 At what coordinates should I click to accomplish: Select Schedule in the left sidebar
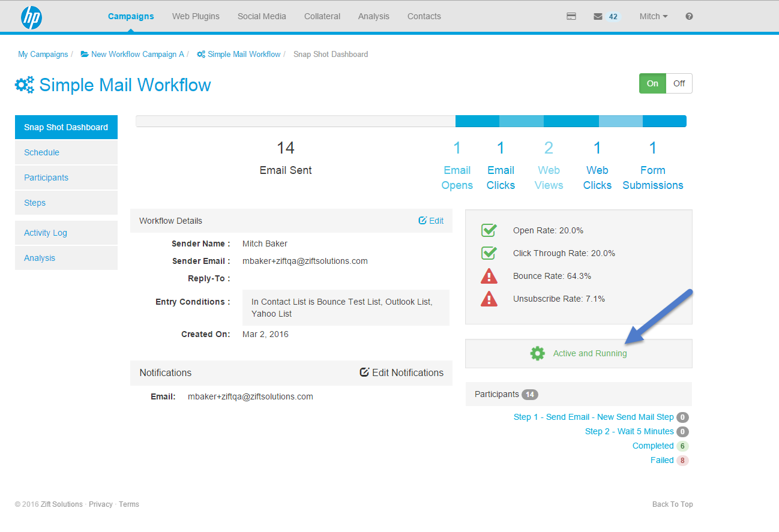pyautogui.click(x=42, y=152)
